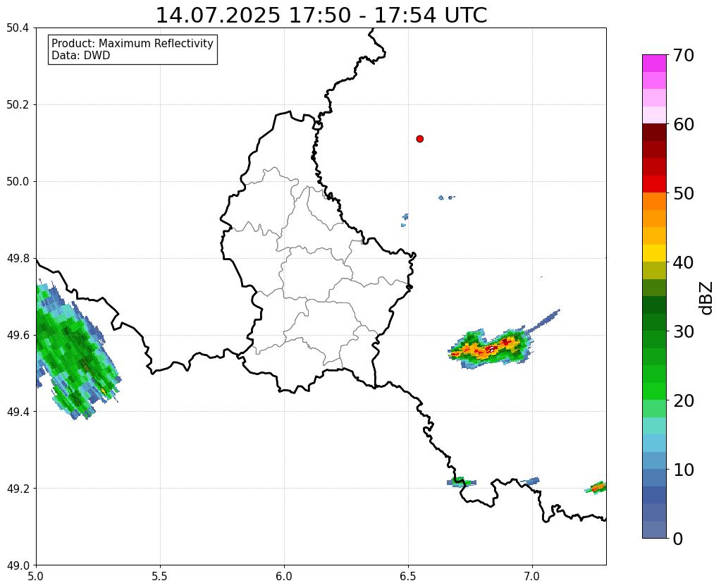
Task: Pick the darkest red swatch just below 60
Action: click(x=654, y=133)
